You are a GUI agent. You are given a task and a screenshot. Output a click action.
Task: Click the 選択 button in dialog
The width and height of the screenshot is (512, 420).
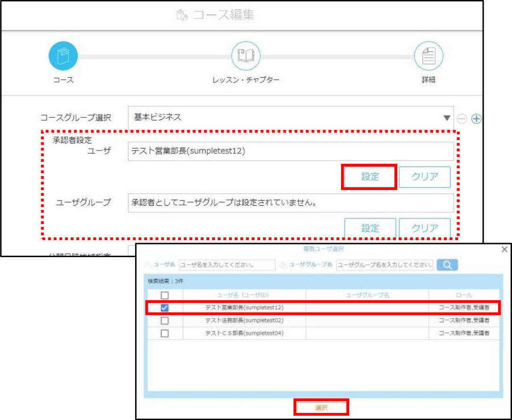click(321, 408)
